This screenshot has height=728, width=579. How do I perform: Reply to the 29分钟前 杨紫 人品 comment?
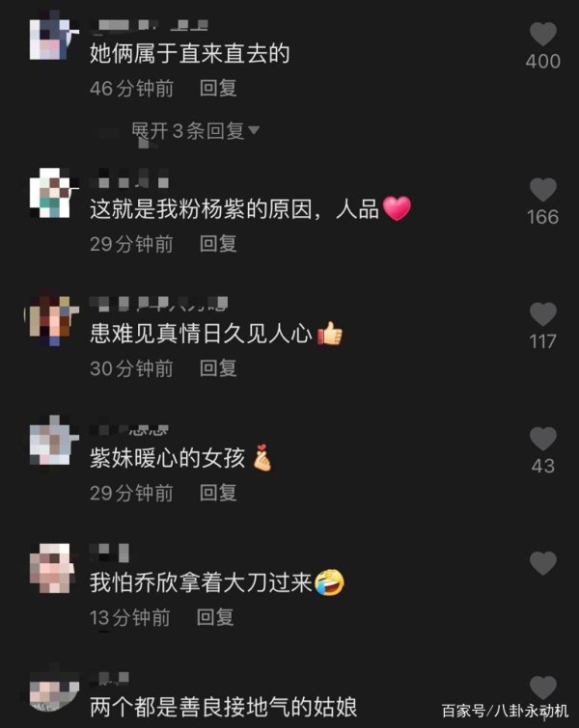pyautogui.click(x=218, y=244)
